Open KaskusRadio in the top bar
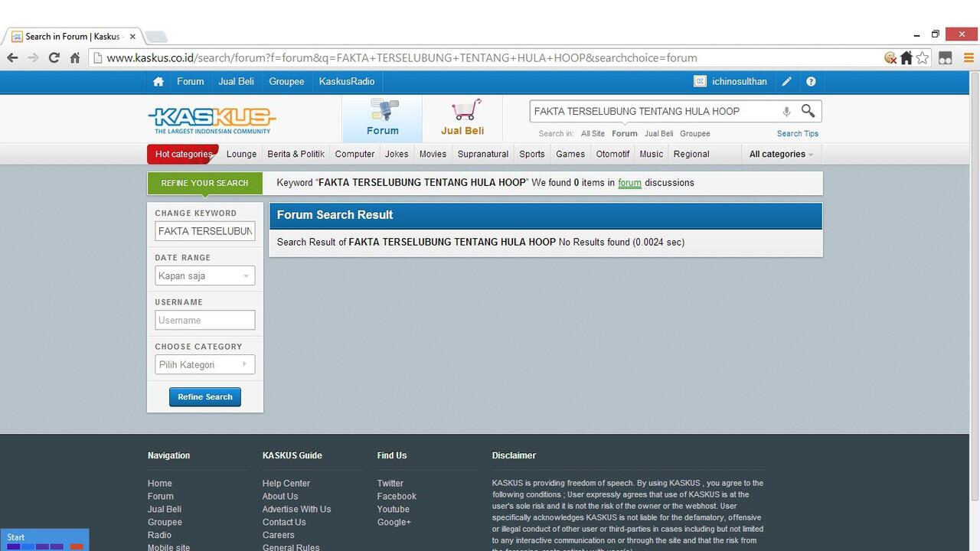 [347, 81]
